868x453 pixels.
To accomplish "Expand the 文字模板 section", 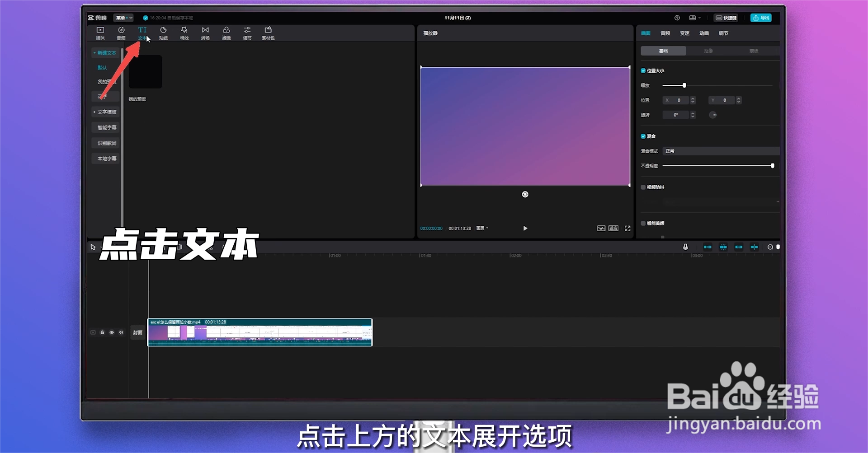I will [105, 112].
